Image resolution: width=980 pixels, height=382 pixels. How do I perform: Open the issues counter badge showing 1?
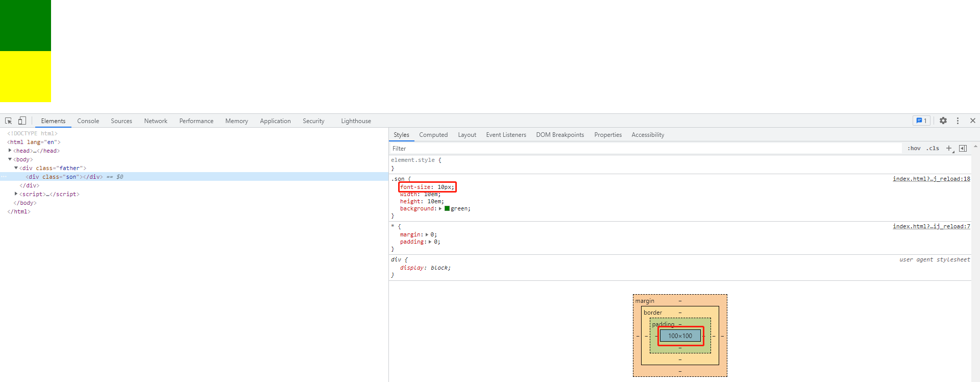pyautogui.click(x=921, y=121)
